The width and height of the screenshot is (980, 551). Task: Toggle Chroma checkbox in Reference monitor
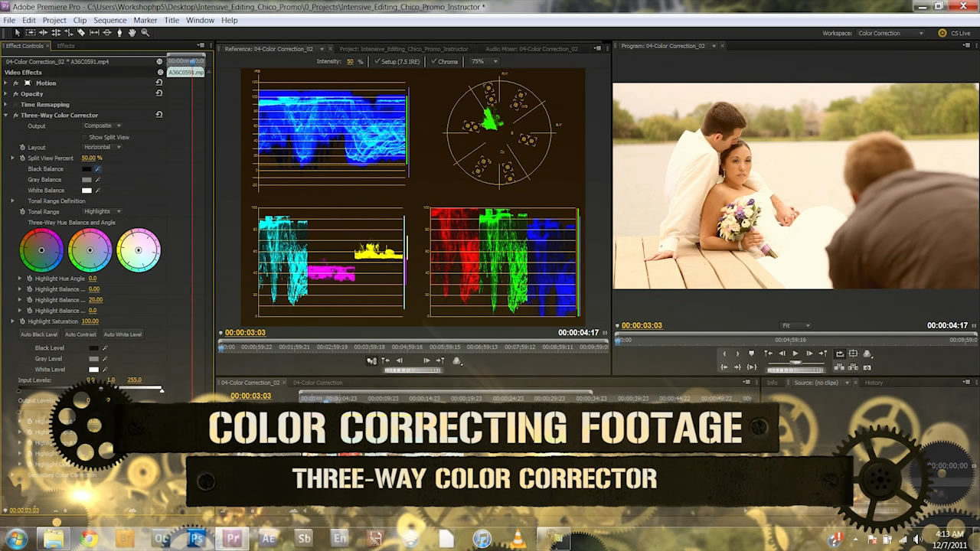434,61
